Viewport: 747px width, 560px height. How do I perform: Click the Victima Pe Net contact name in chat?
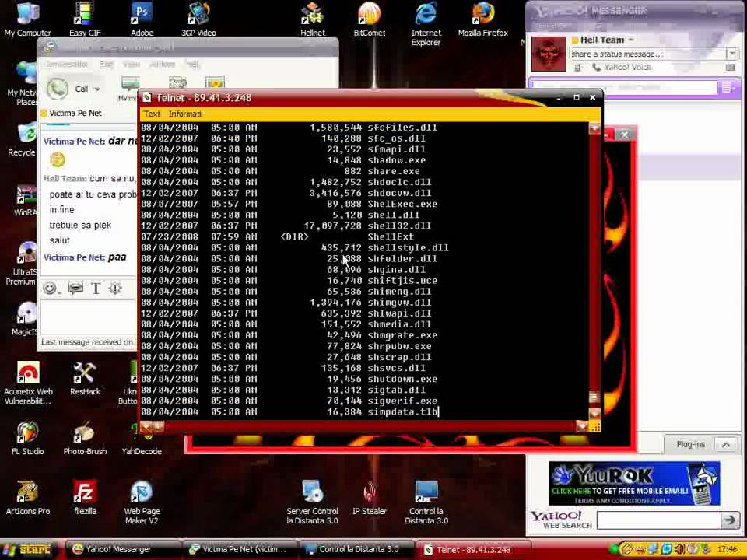point(75,114)
